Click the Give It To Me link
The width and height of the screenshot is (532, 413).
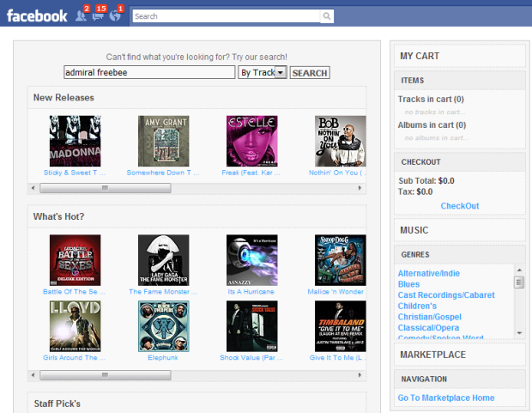pos(337,357)
